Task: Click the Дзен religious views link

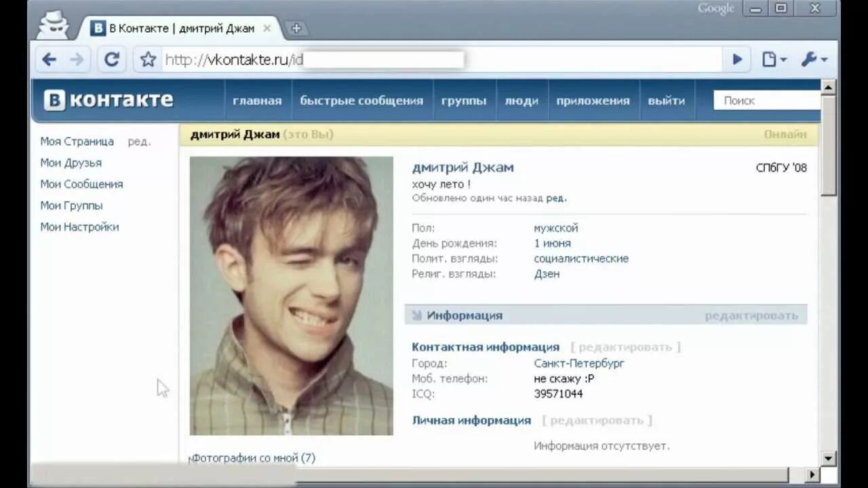Action: coord(547,274)
